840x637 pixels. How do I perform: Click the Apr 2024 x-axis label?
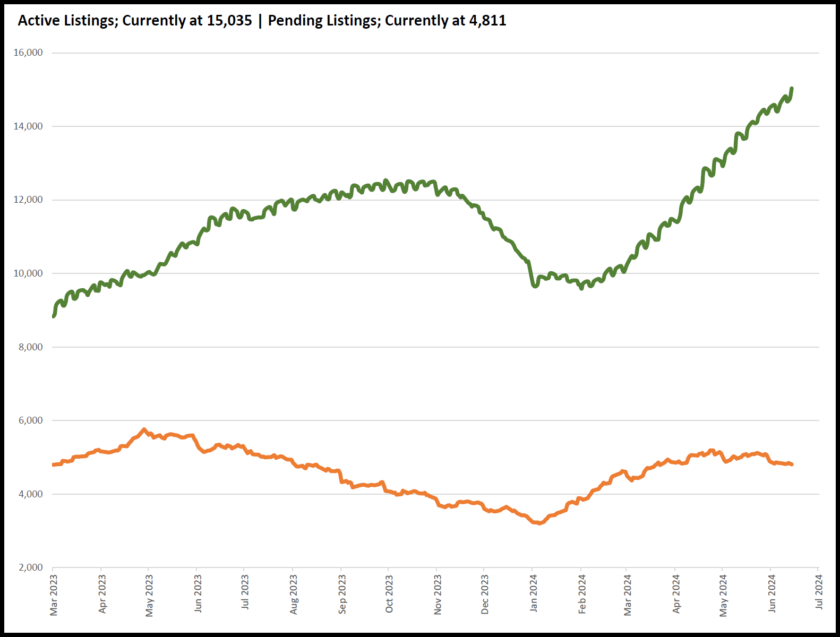coord(676,593)
